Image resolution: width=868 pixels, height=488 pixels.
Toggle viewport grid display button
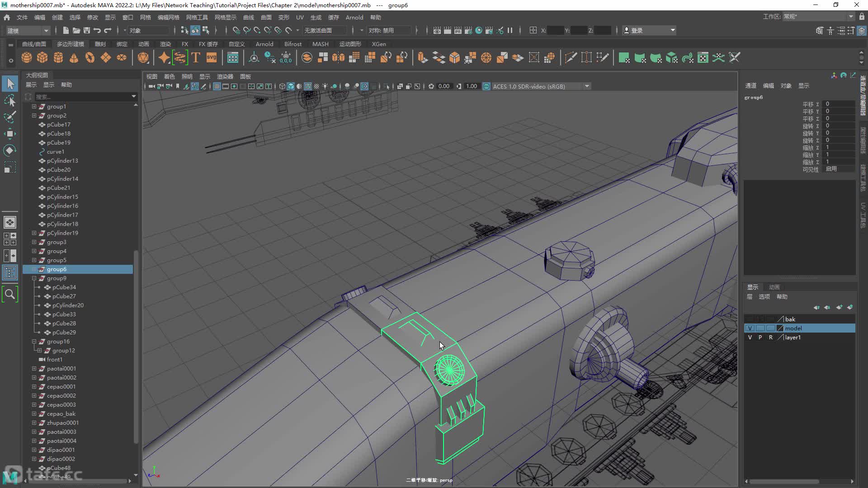pos(217,86)
